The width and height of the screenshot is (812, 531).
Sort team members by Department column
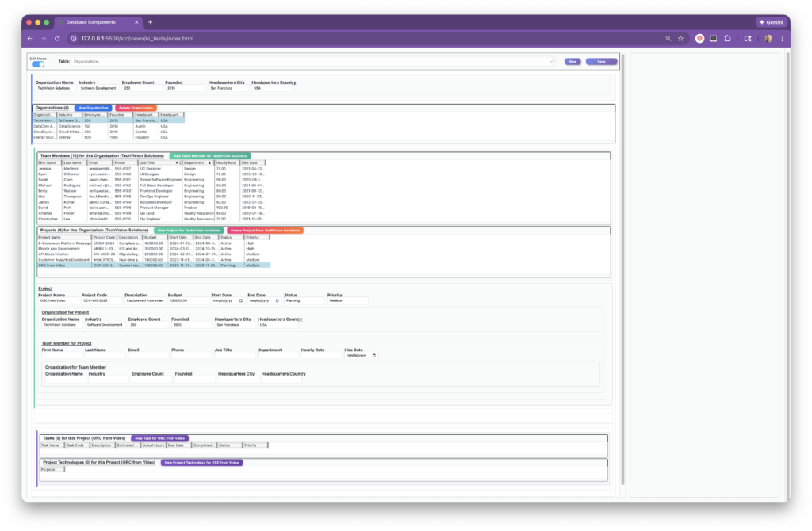pos(197,162)
